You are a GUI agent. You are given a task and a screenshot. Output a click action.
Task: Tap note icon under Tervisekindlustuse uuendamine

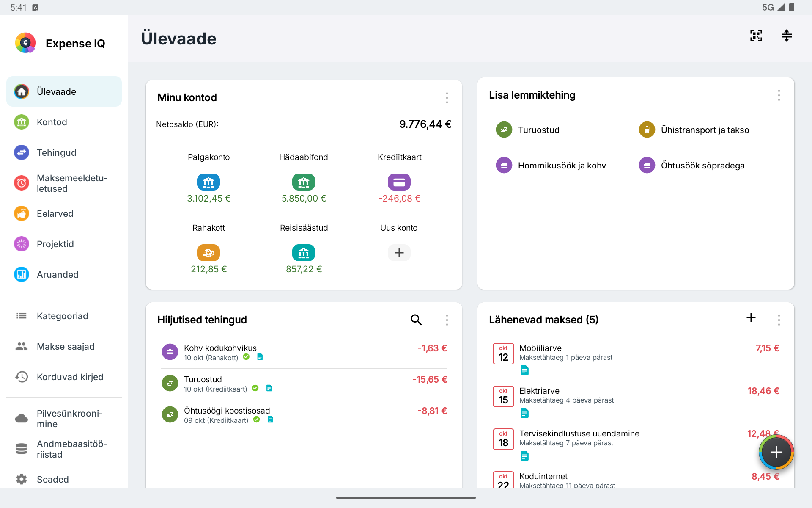pyautogui.click(x=524, y=456)
